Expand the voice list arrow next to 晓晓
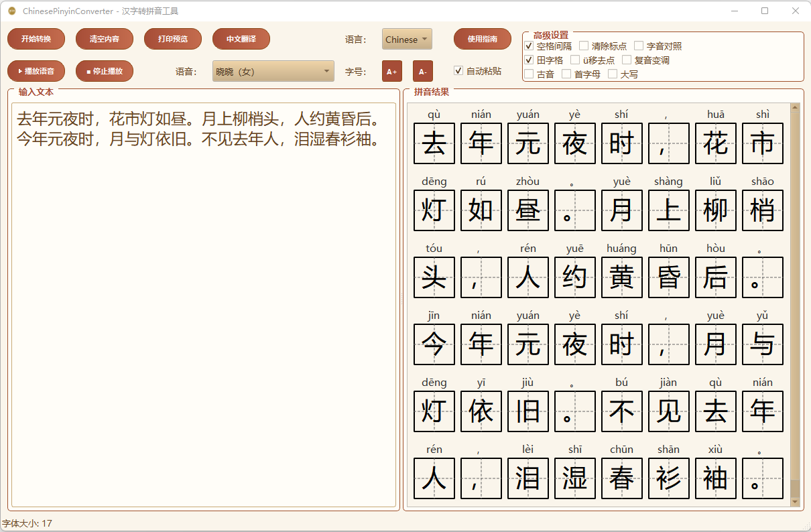 327,71
